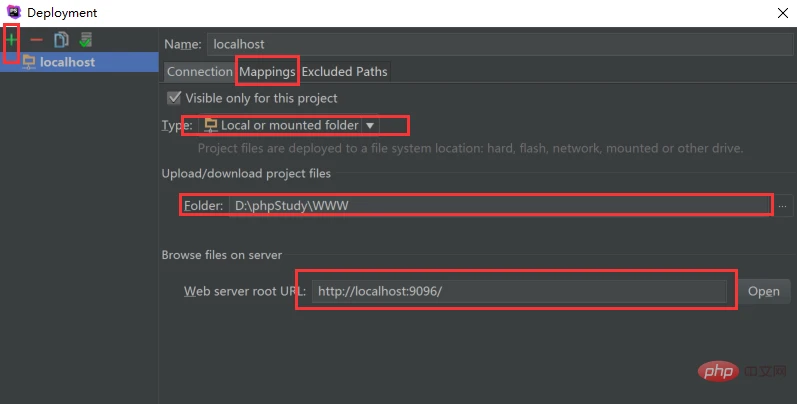Click the Folder path field D:\phpStudy\WWW
The height and width of the screenshot is (404, 797).
click(x=500, y=206)
